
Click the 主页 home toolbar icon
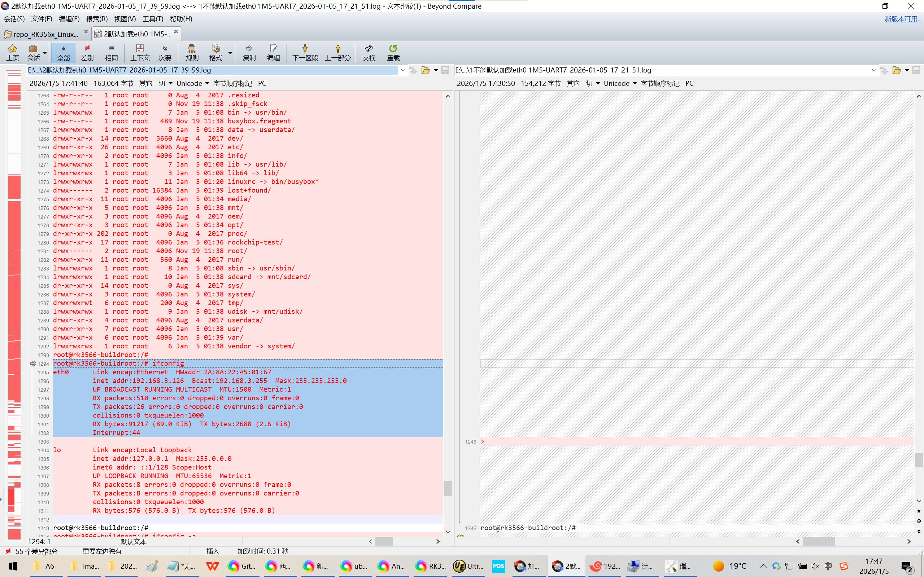click(12, 52)
